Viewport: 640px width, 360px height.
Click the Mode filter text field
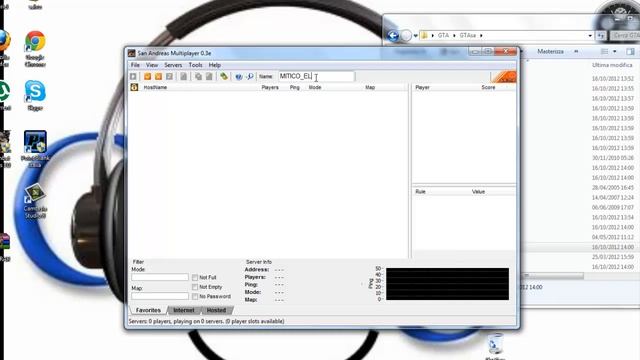[160, 278]
